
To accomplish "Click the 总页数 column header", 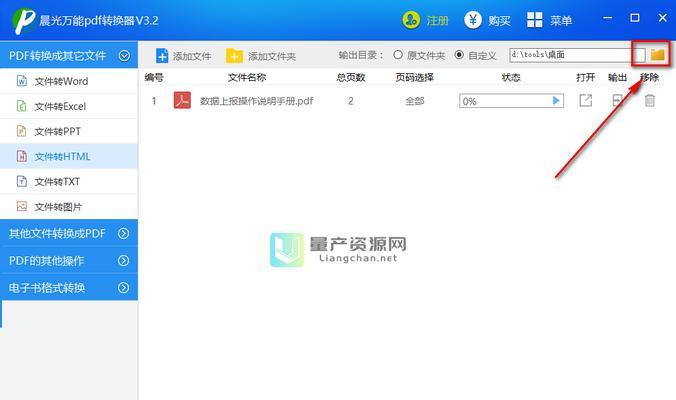I will coord(351,78).
